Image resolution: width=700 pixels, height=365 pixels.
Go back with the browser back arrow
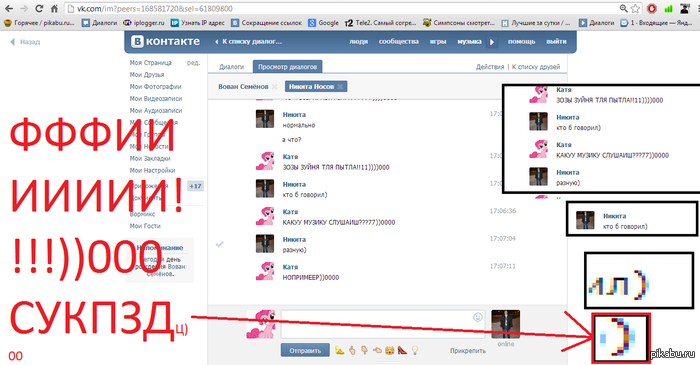(8, 8)
